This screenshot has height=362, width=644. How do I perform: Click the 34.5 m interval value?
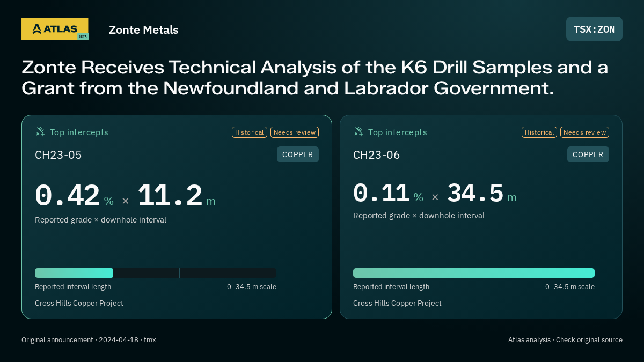click(482, 193)
